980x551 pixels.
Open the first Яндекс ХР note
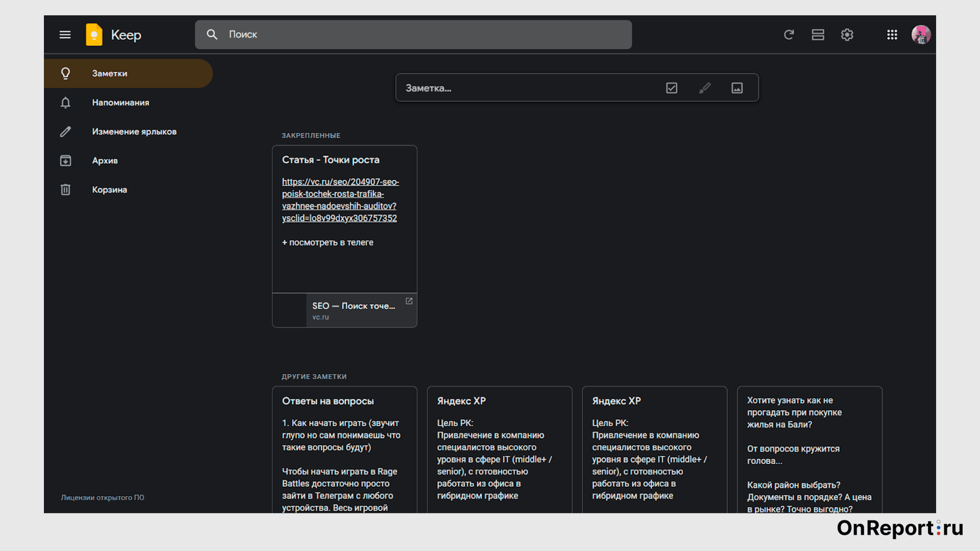coord(500,450)
